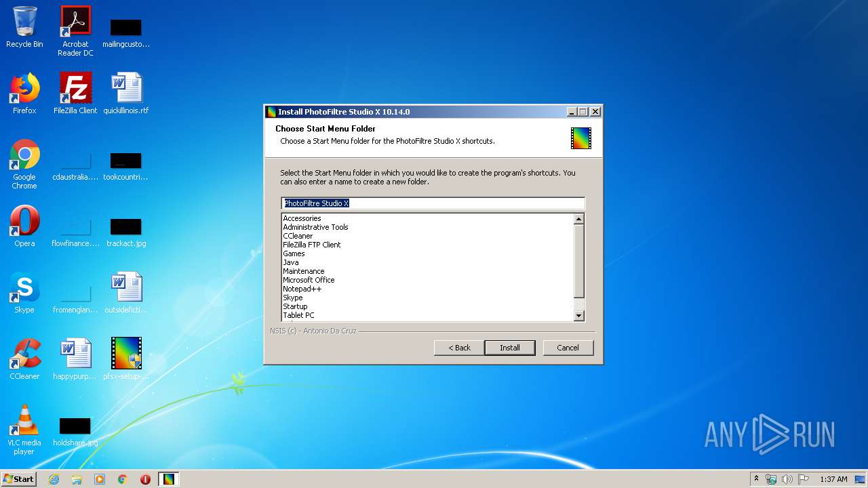The width and height of the screenshot is (868, 488).
Task: Click the folder list scroll up arrow
Action: pos(578,219)
